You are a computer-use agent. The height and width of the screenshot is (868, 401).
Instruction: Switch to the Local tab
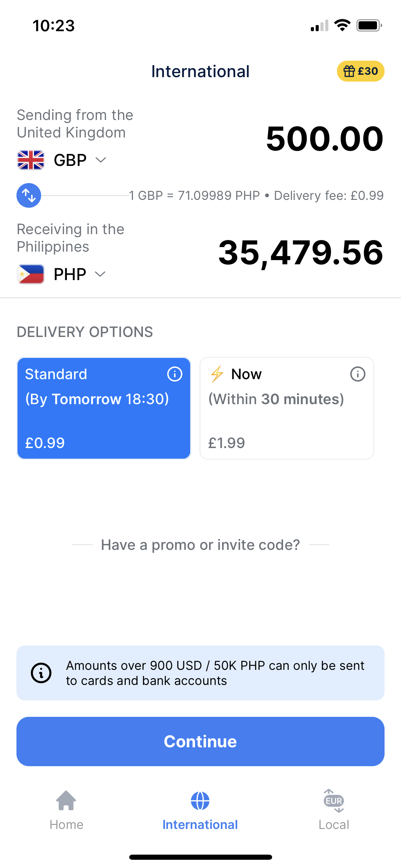coord(334,810)
